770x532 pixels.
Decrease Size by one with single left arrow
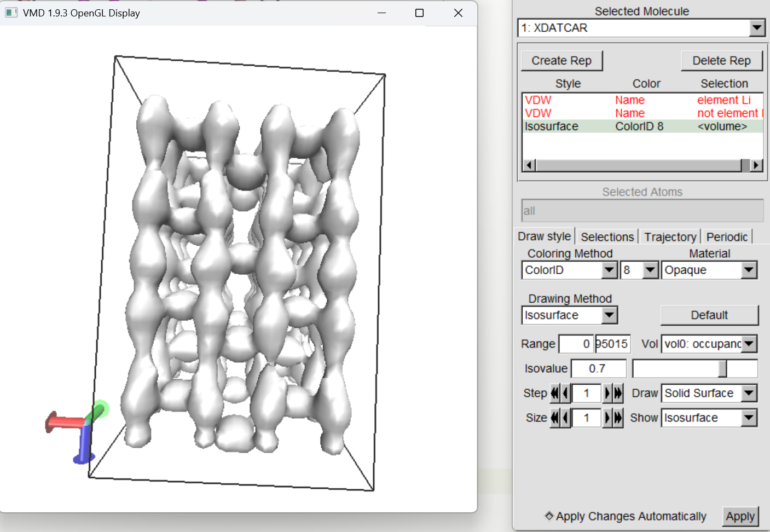pos(566,418)
